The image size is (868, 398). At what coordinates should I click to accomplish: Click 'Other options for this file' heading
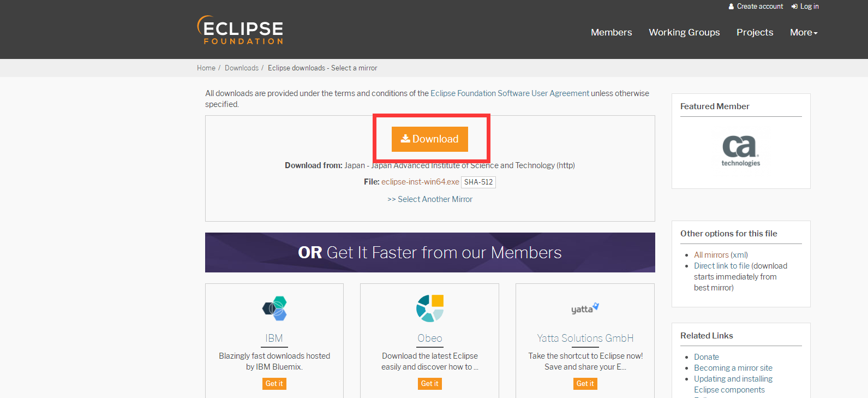tap(729, 234)
